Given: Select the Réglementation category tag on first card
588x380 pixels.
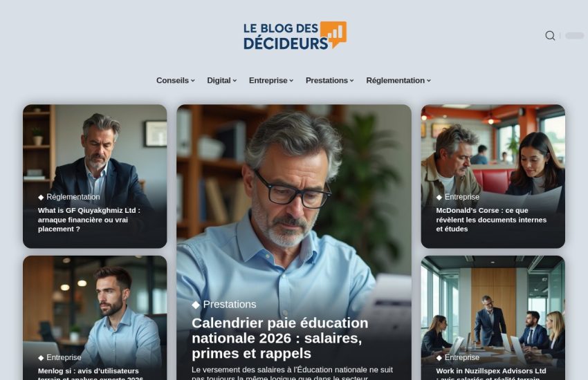Looking at the screenshot, I should click(73, 197).
